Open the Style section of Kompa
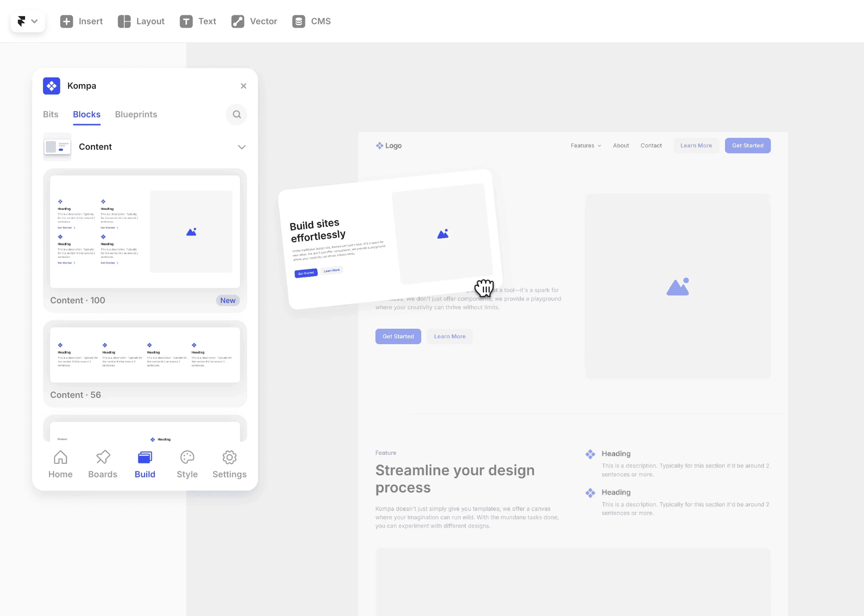 point(187,463)
